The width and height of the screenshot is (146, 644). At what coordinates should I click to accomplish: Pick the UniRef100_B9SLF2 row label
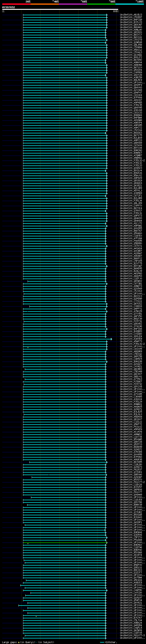coord(131,58)
